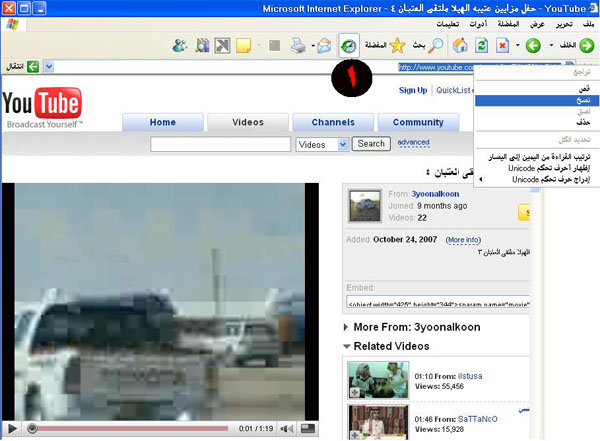This screenshot has width=600, height=441.
Task: Open Favorites star (المفضلة) toolbar button
Action: tap(385, 46)
